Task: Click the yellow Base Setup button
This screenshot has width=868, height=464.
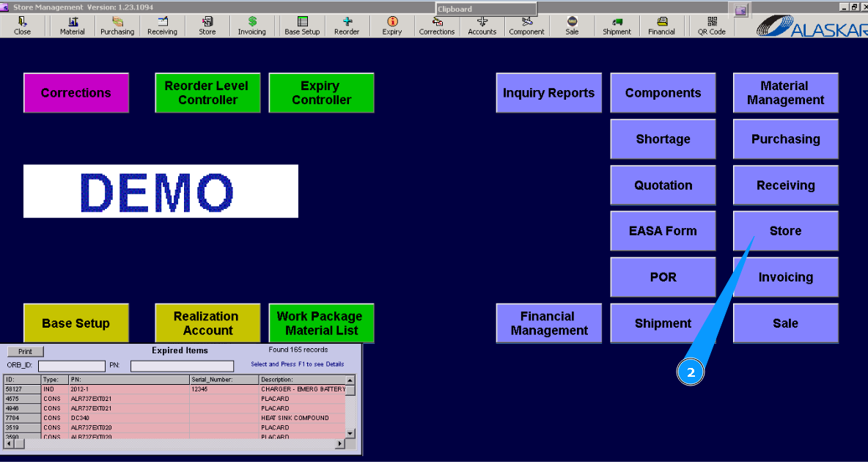Action: [76, 323]
